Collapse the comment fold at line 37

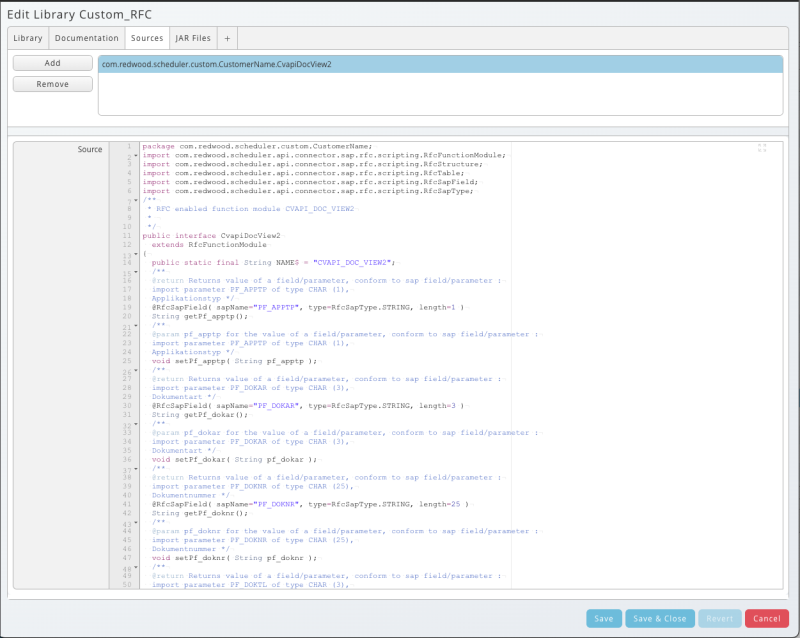pyautogui.click(x=136, y=469)
